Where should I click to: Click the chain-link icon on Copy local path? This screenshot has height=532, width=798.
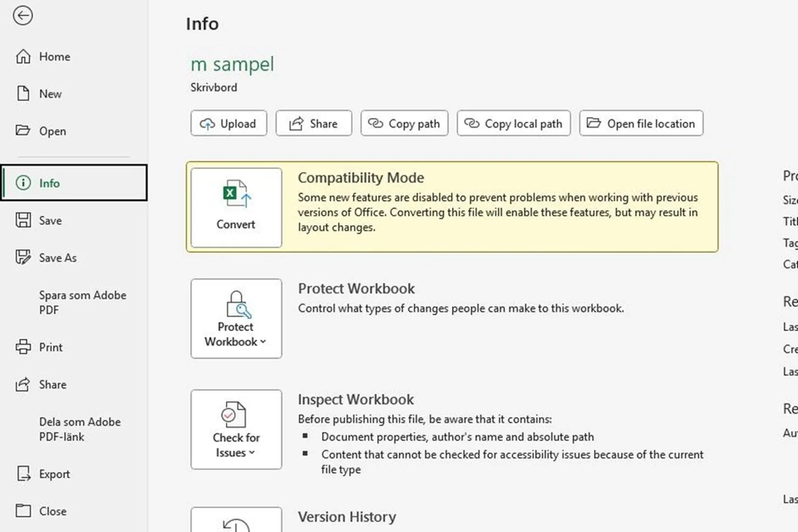[x=472, y=123]
